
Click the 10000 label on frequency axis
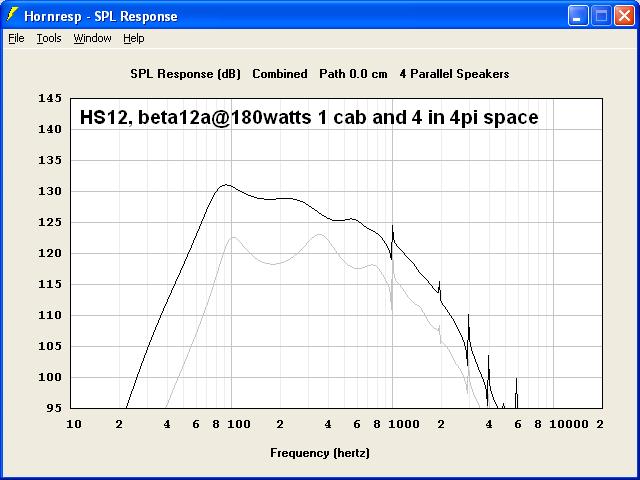pyautogui.click(x=569, y=424)
